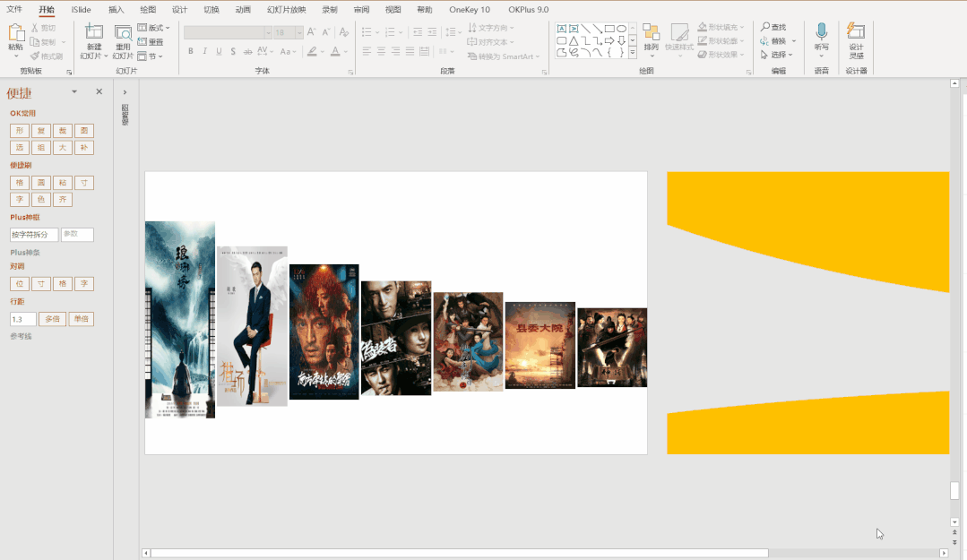
Task: Click the 按字符拆分 input field
Action: (34, 235)
